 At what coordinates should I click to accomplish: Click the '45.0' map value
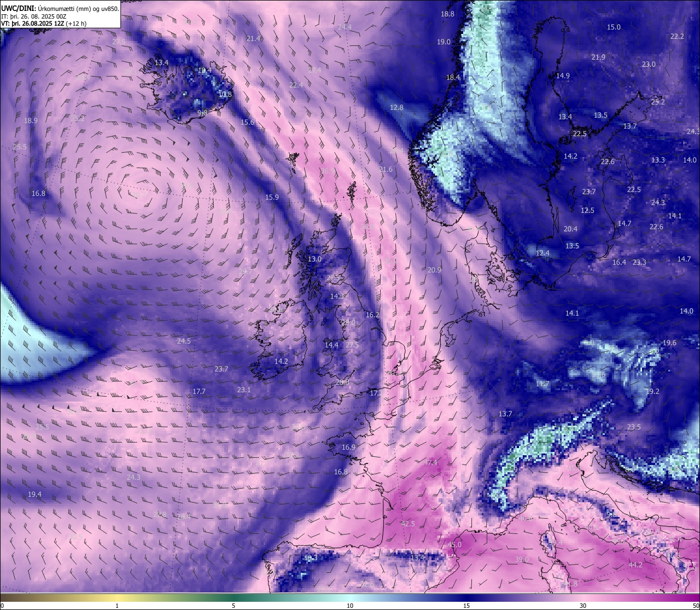(x=454, y=545)
